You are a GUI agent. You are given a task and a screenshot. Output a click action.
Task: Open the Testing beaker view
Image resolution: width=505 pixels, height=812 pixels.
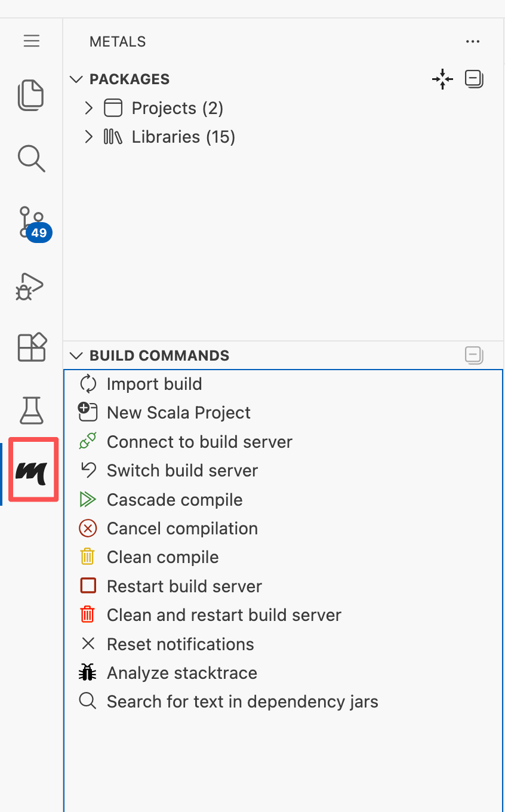pyautogui.click(x=31, y=410)
